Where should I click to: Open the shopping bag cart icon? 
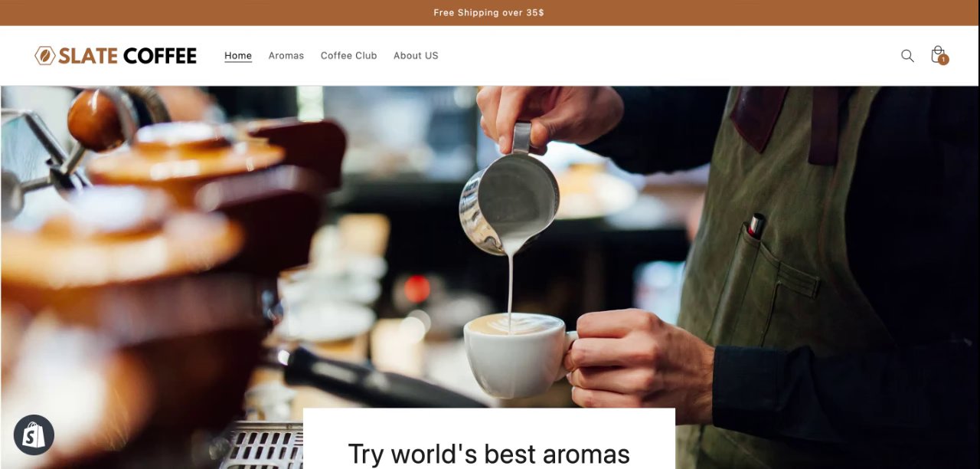938,54
